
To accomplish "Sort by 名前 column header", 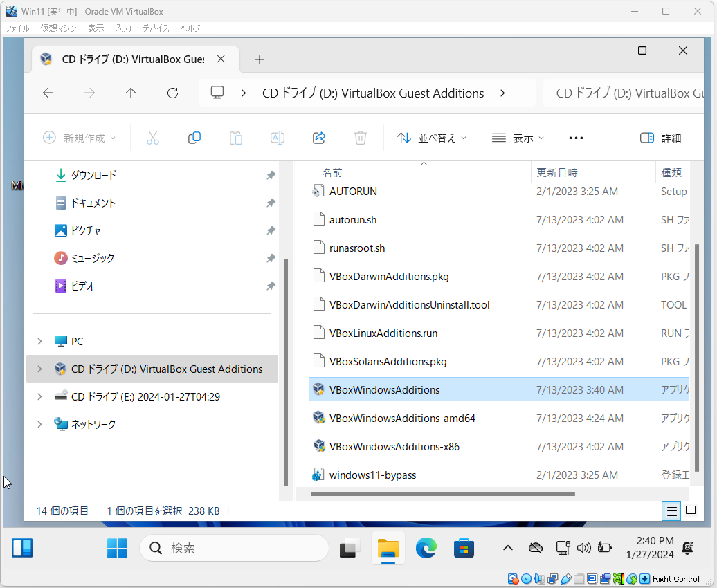I will (x=332, y=173).
